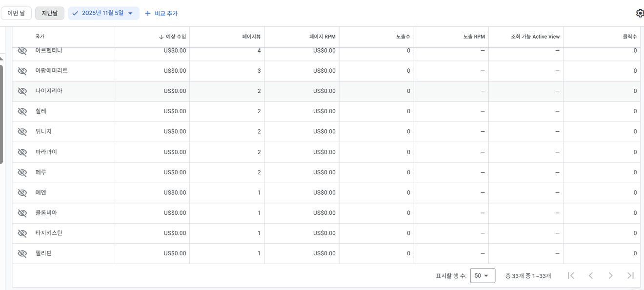Image resolution: width=644 pixels, height=290 pixels.
Task: Click sort arrow on 예상 수입 column
Action: tap(161, 37)
